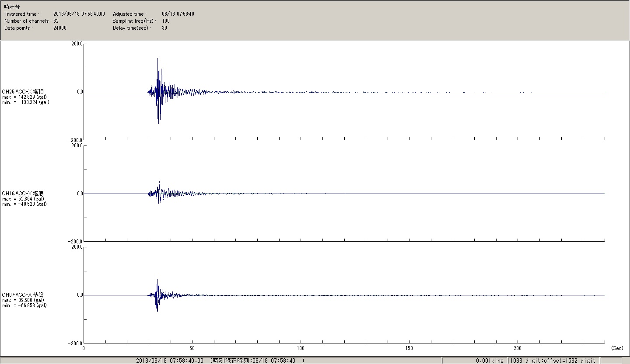Screen dimensions: 630x364
Task: Pick the max 52.864 gal reading
Action: click(23, 199)
